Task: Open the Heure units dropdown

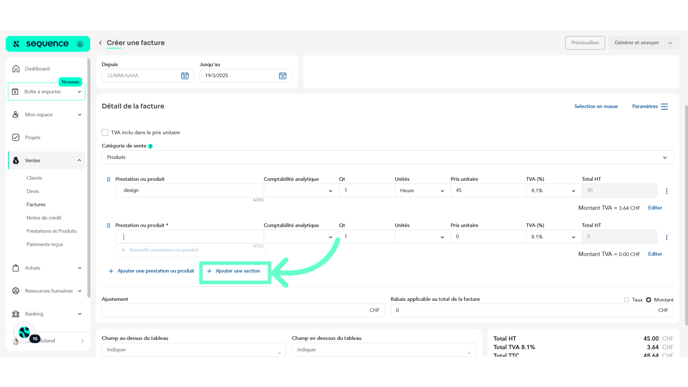Action: point(422,191)
